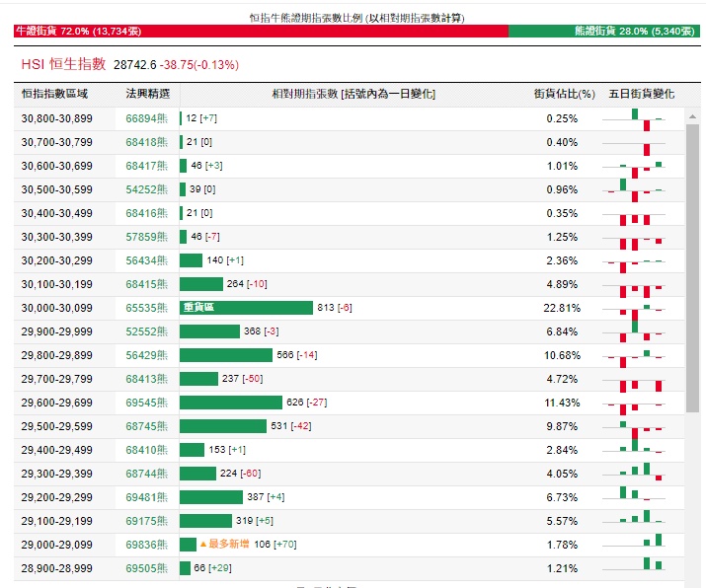This screenshot has height=588, width=706.
Task: Open warrant link 68744熊
Action: [x=147, y=474]
